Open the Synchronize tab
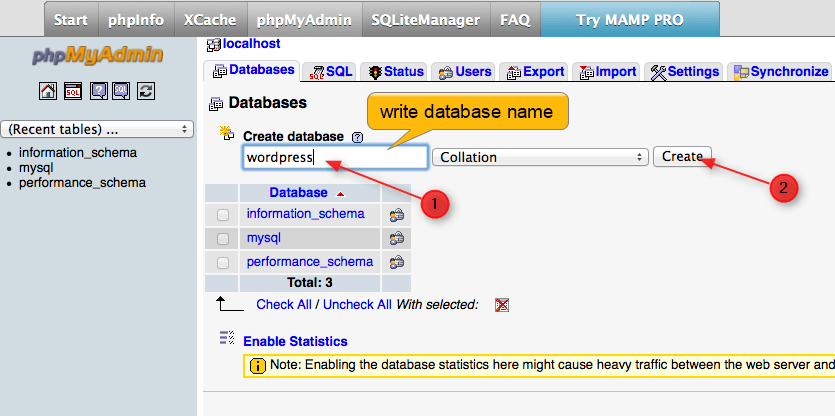Image resolution: width=835 pixels, height=416 pixels. pyautogui.click(x=781, y=72)
